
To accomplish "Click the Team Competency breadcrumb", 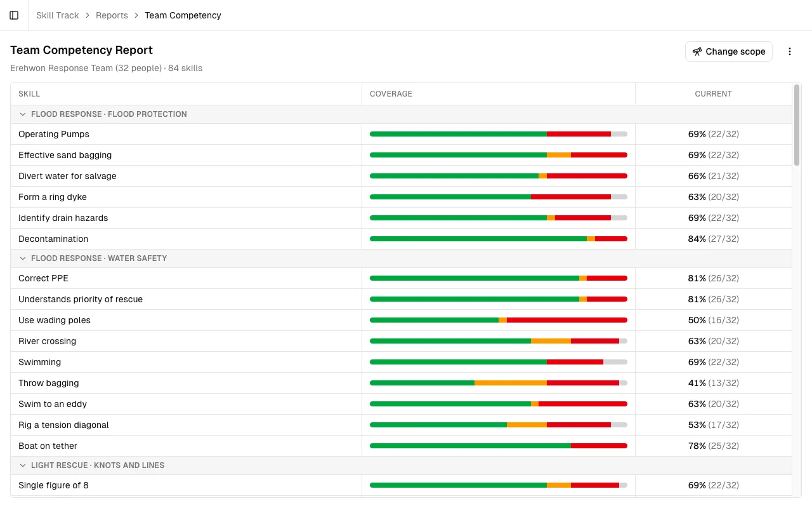I will click(183, 15).
